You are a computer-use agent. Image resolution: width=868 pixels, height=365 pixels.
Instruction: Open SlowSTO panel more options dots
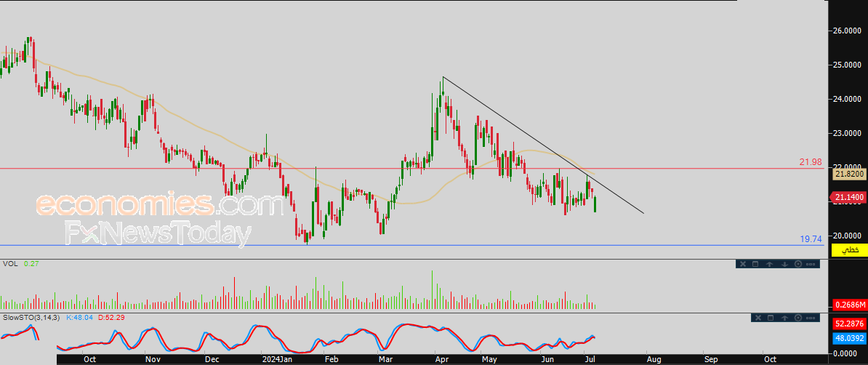pyautogui.click(x=811, y=318)
